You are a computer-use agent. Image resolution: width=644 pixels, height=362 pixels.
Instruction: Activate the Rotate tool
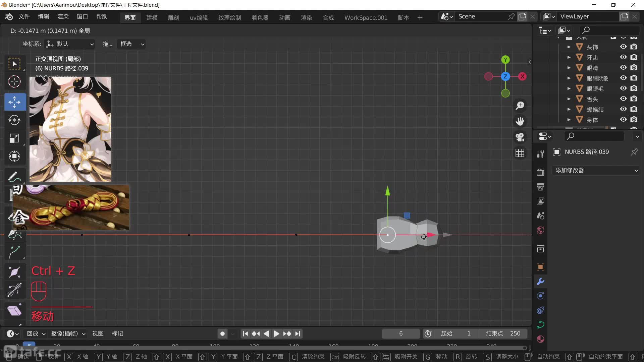click(x=14, y=120)
